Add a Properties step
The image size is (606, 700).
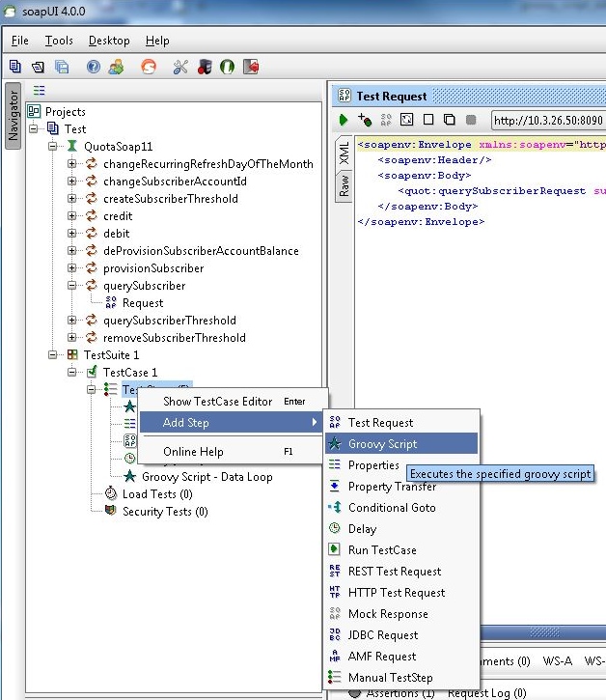374,465
